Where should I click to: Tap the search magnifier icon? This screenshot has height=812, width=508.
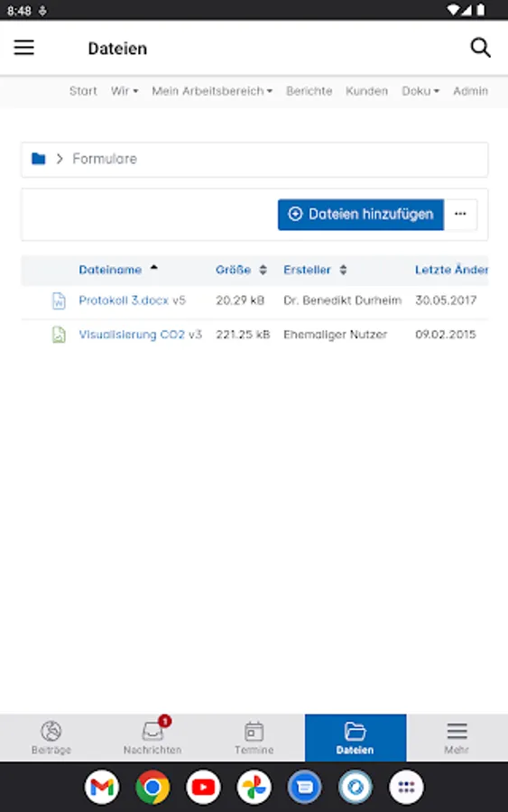(480, 48)
